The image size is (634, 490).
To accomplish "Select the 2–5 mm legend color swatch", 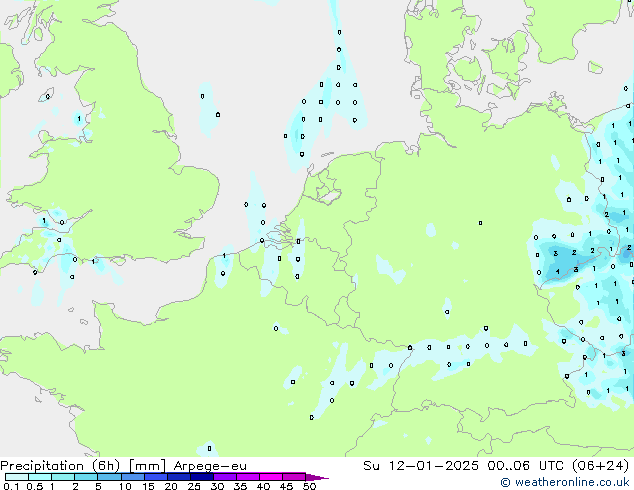I will click(x=86, y=477).
